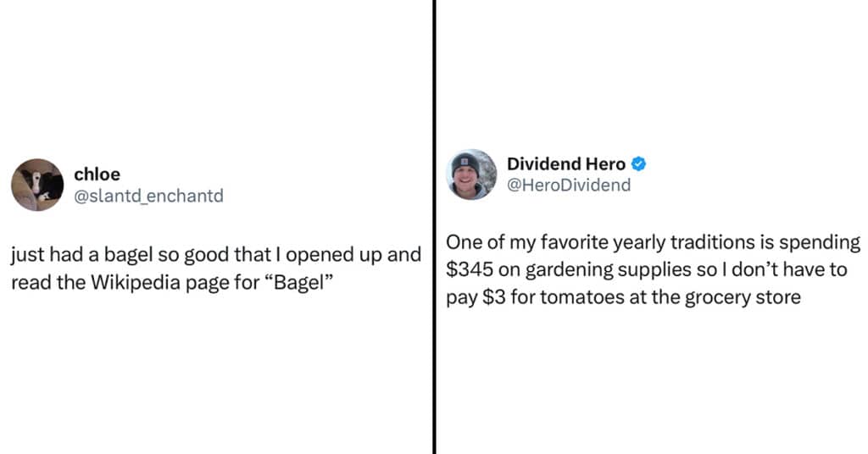
Task: Click the Dividend Hero display name
Action: 566,163
